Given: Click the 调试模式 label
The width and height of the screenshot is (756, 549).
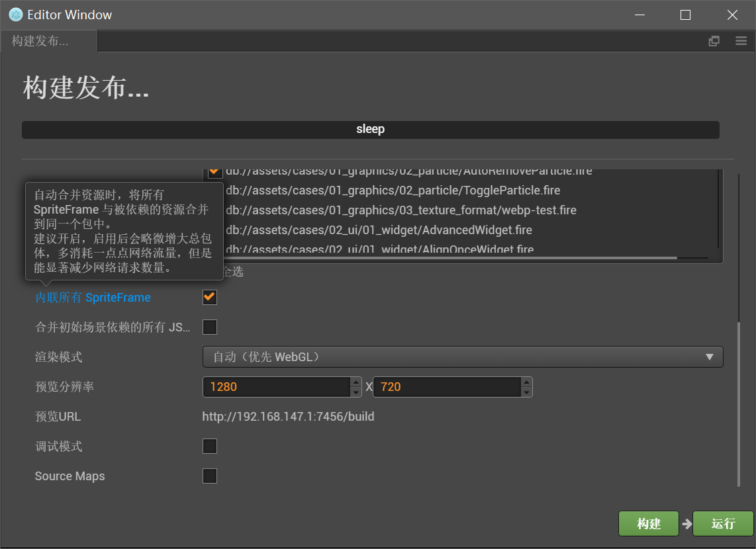Looking at the screenshot, I should [x=58, y=446].
